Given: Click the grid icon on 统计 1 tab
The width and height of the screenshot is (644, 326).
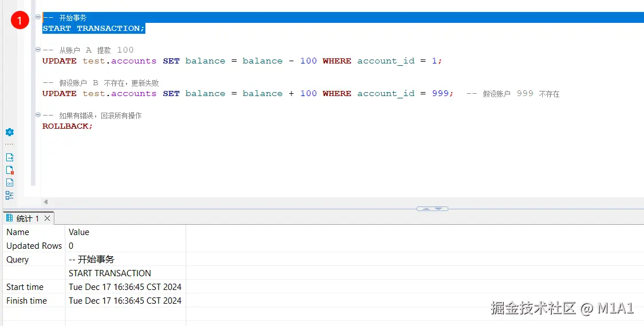Looking at the screenshot, I should (10, 218).
